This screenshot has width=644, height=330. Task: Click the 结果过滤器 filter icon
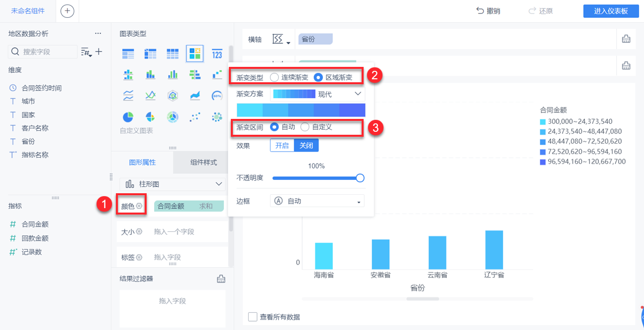221,278
